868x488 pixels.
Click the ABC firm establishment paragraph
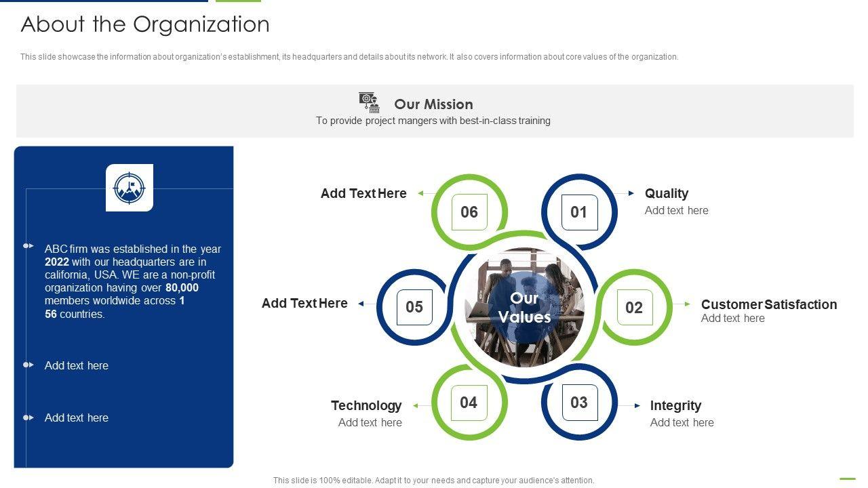[133, 281]
